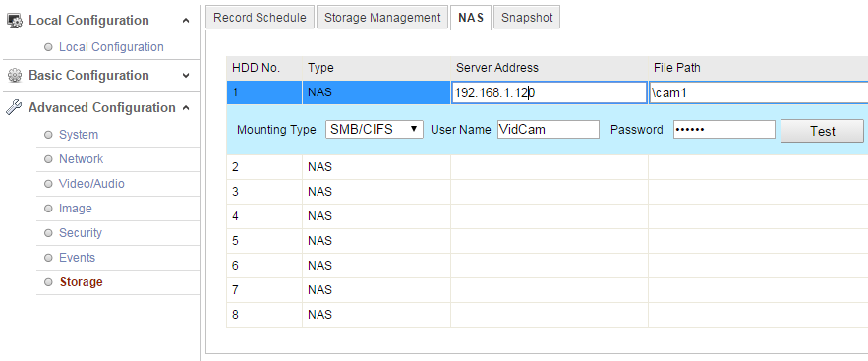Switch to the Snapshot tab
Screen dimensions: 868x361
point(527,17)
